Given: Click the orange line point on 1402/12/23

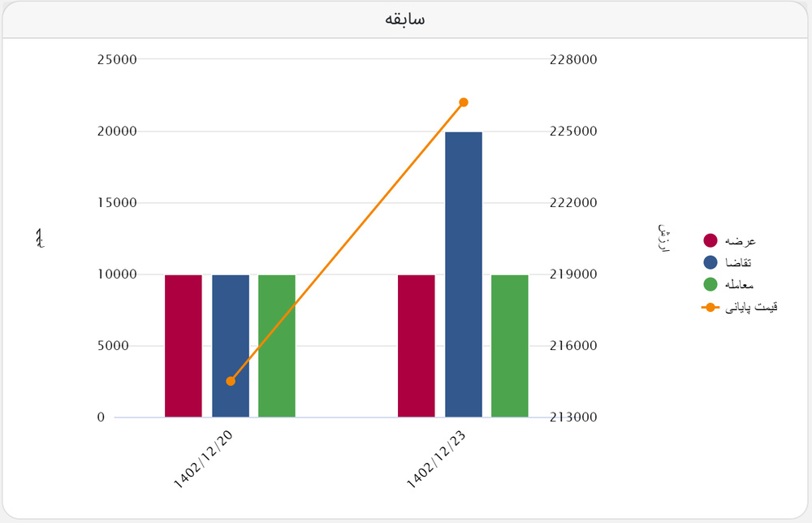Looking at the screenshot, I should (x=464, y=102).
